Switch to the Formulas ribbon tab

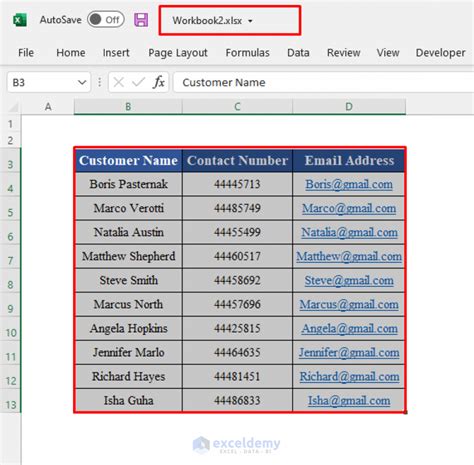point(247,53)
